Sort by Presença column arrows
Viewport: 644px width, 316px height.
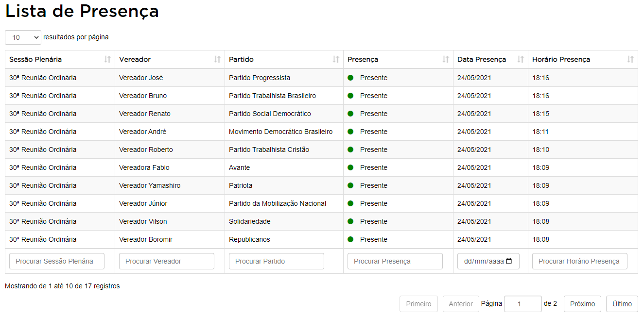(446, 59)
